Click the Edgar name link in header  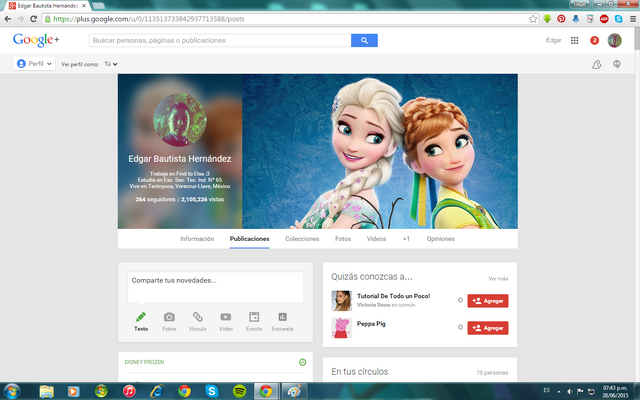[553, 40]
